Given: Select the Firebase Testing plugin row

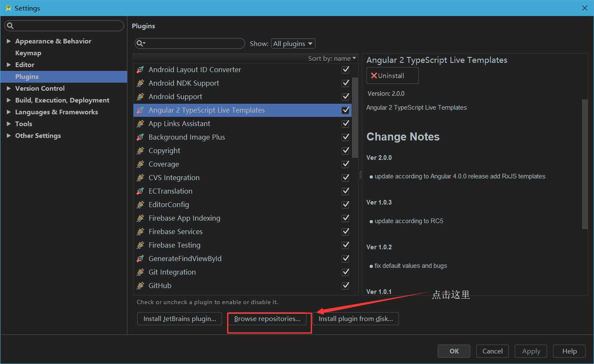Looking at the screenshot, I should [x=243, y=245].
